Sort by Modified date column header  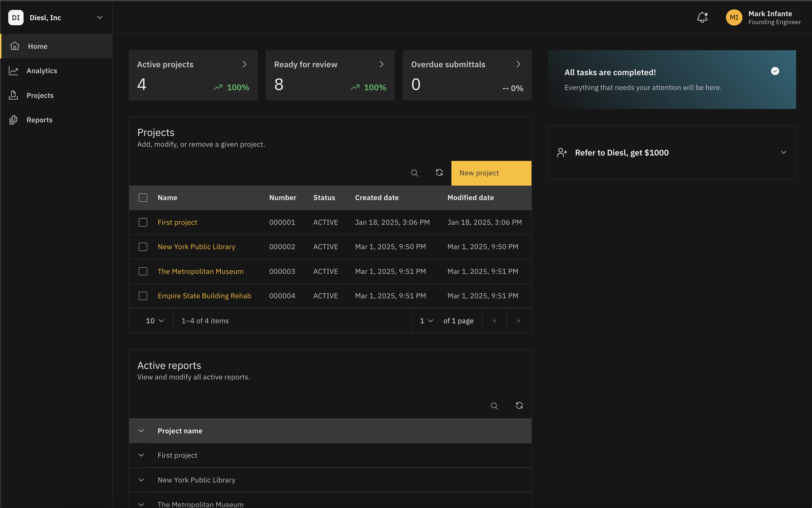tap(470, 198)
